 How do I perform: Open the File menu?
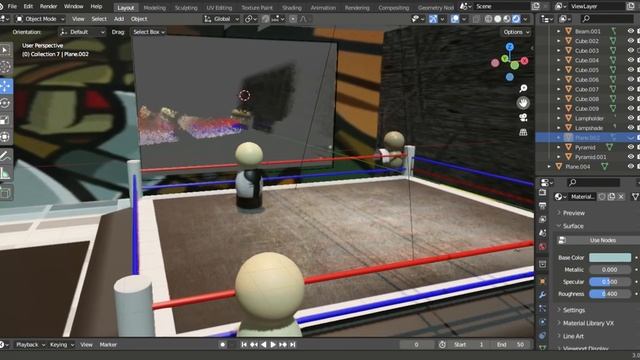tap(12, 7)
